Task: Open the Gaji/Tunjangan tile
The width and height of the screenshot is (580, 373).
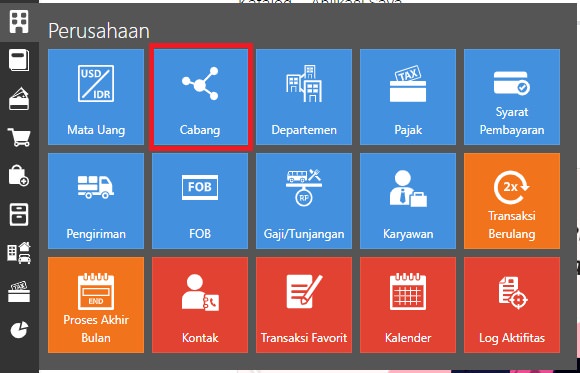Action: (304, 201)
